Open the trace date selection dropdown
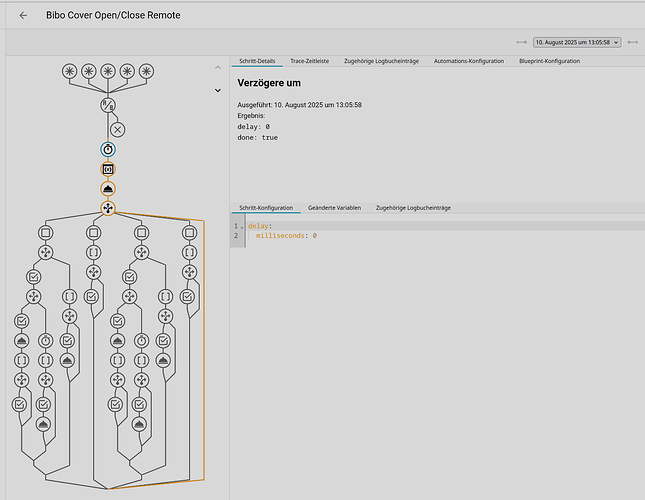 [577, 42]
